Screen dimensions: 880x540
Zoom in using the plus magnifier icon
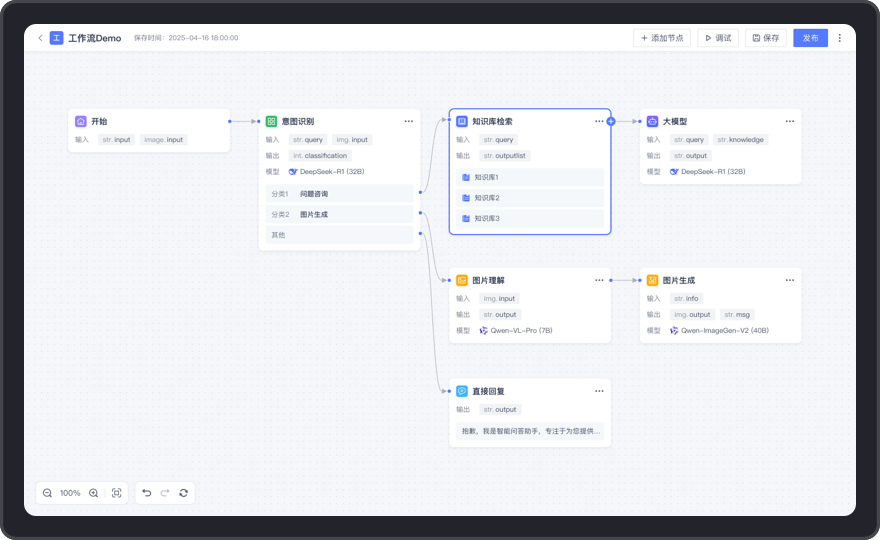point(94,493)
